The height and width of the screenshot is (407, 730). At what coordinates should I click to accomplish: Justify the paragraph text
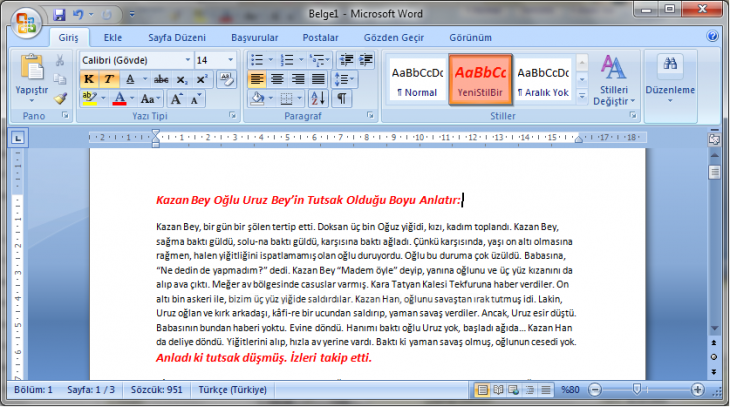coord(318,80)
